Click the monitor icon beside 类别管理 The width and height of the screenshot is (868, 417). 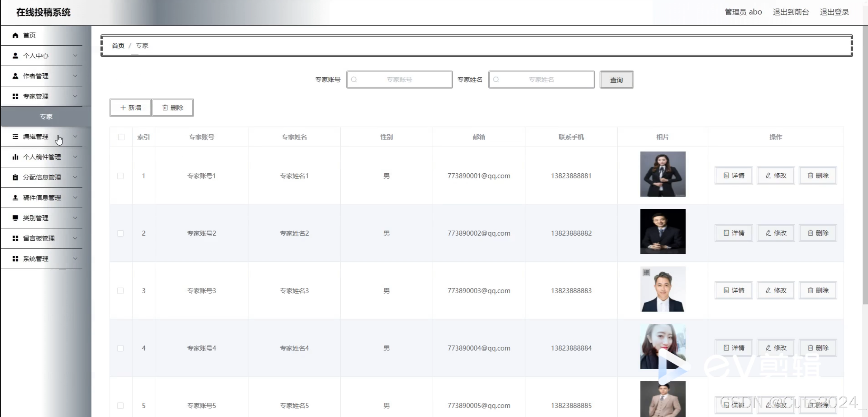15,218
